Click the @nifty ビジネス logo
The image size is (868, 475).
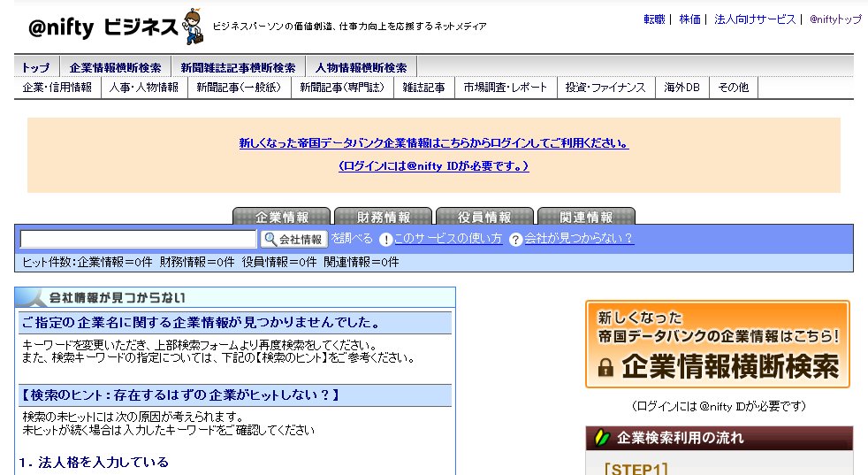103,27
